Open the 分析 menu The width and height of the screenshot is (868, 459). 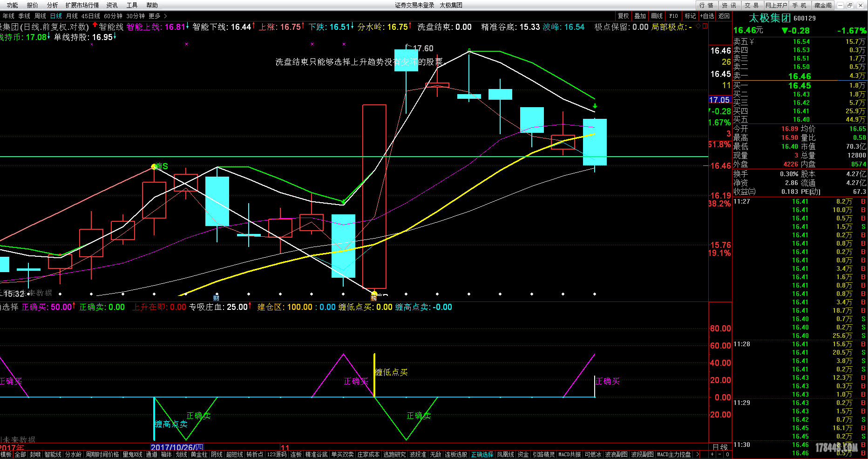pos(53,5)
